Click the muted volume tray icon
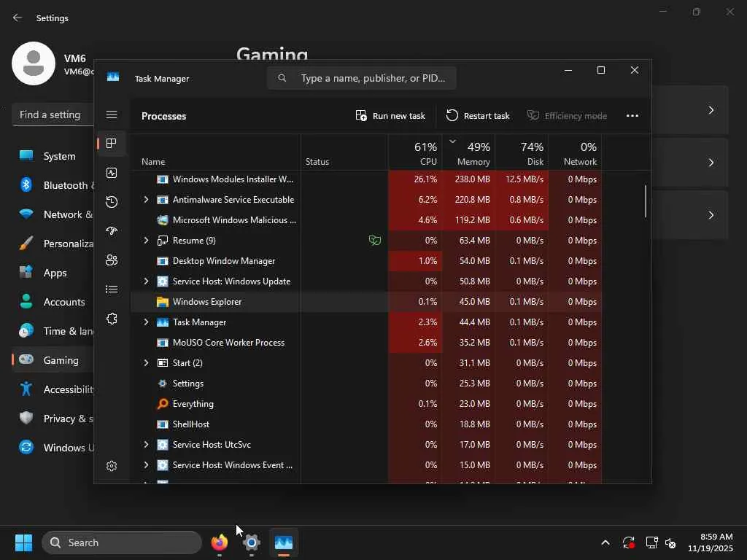This screenshot has width=747, height=560. [x=670, y=542]
